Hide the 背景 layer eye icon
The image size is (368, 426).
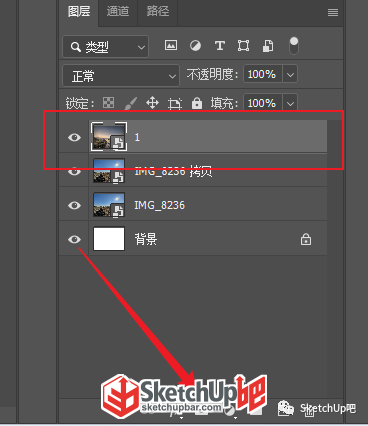(74, 239)
